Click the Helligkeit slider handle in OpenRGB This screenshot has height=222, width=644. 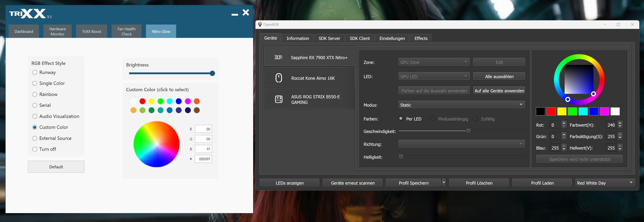401,156
